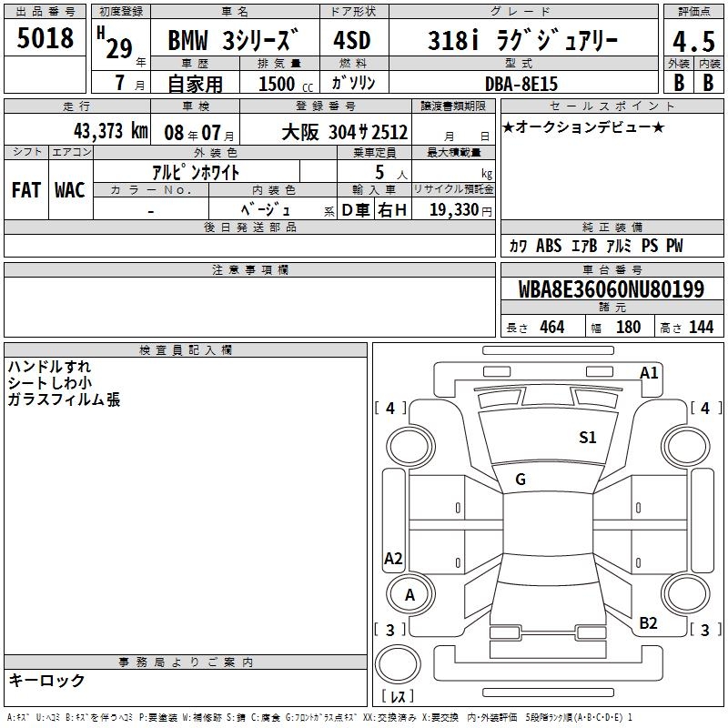
Task: Select the air conditioner value WAC
Action: point(70,190)
